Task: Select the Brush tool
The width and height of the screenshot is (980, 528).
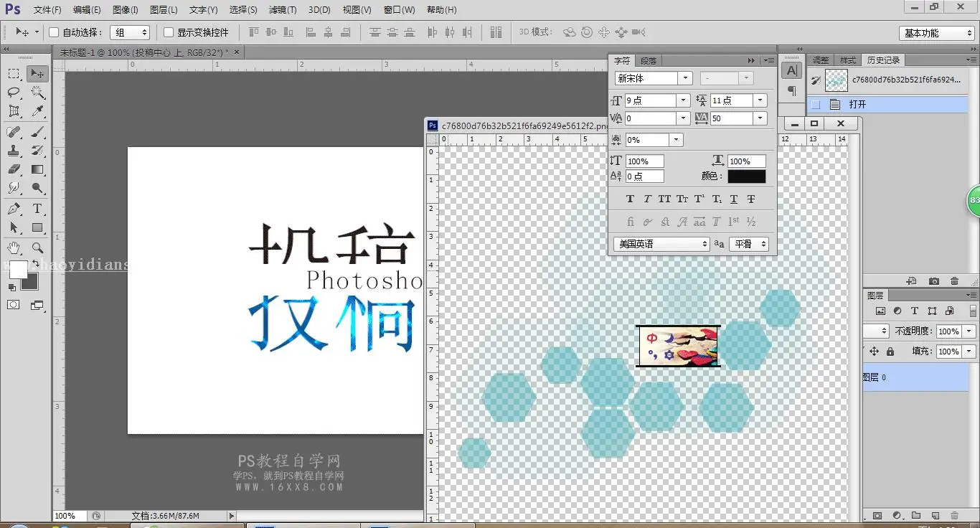Action: point(37,132)
